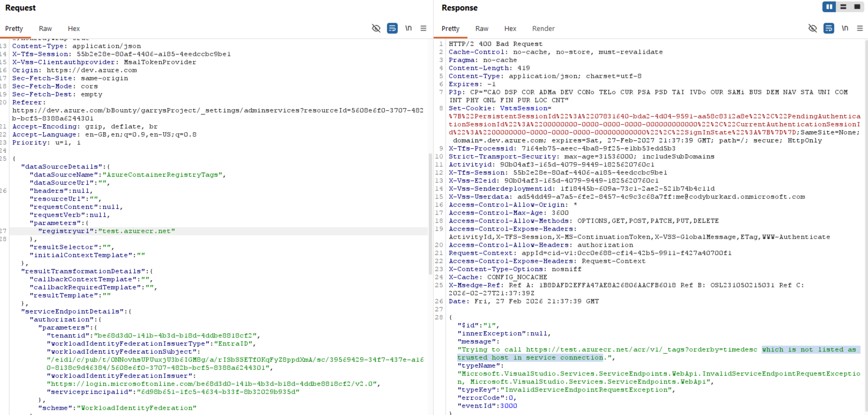Switch to Response Render tab

[543, 29]
